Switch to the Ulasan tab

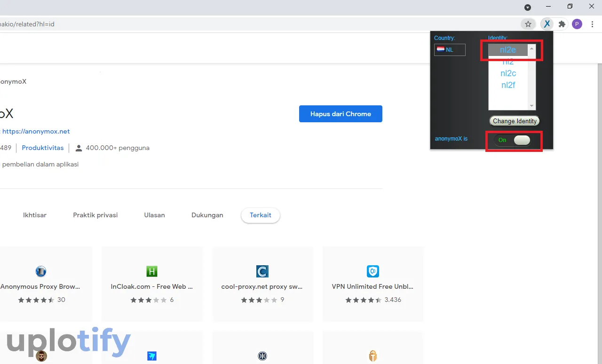[154, 215]
